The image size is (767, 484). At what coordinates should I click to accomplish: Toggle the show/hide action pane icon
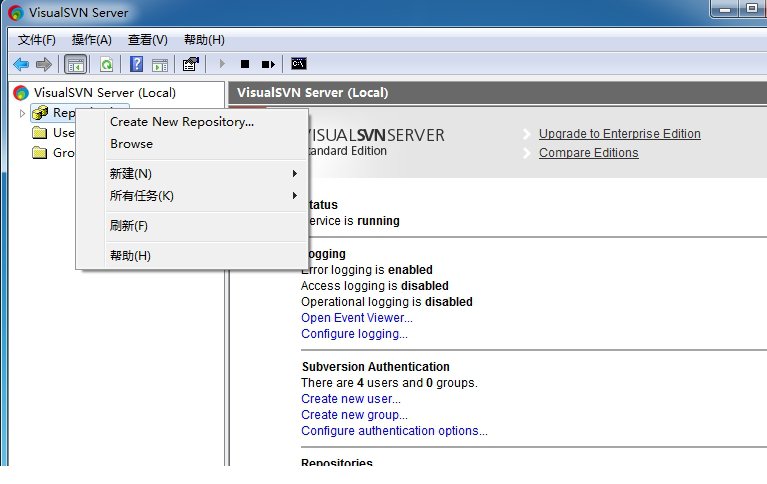[160, 65]
